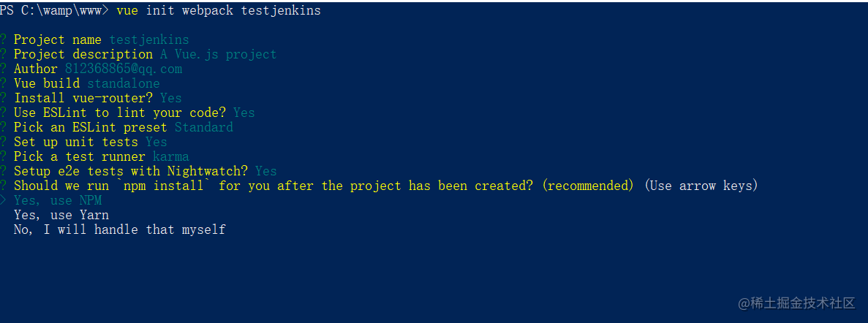The image size is (868, 323).
Task: Click the question mark before Project description
Action: tap(4, 54)
